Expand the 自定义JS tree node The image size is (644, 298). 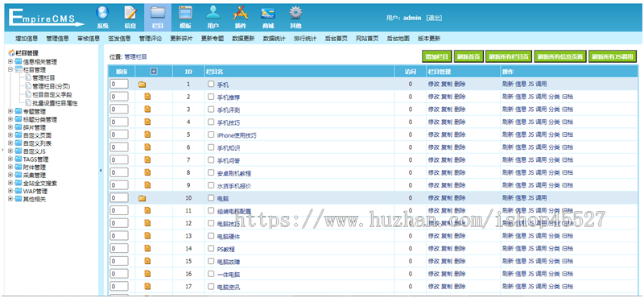(10, 151)
